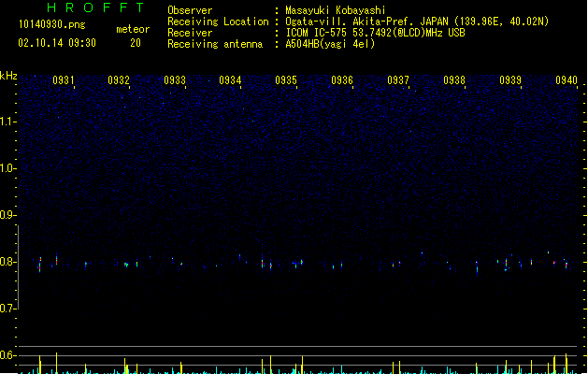Select antenna text A504HB(yagi 4el)
588x374 pixels.
[x=330, y=44]
